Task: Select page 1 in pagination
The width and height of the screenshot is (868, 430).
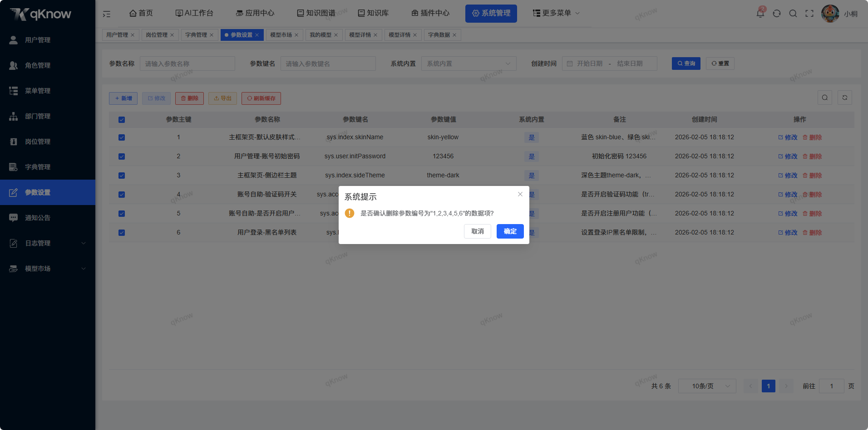Action: (769, 386)
